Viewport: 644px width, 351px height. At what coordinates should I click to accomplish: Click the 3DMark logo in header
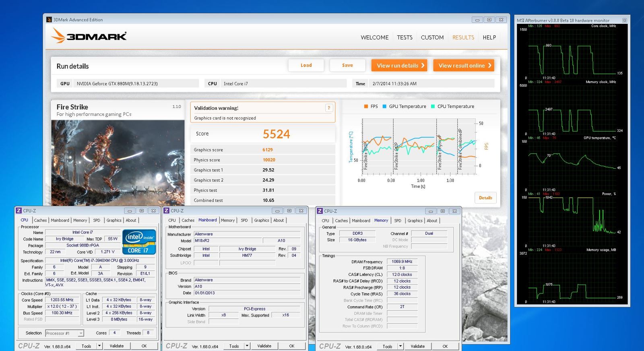pyautogui.click(x=89, y=36)
